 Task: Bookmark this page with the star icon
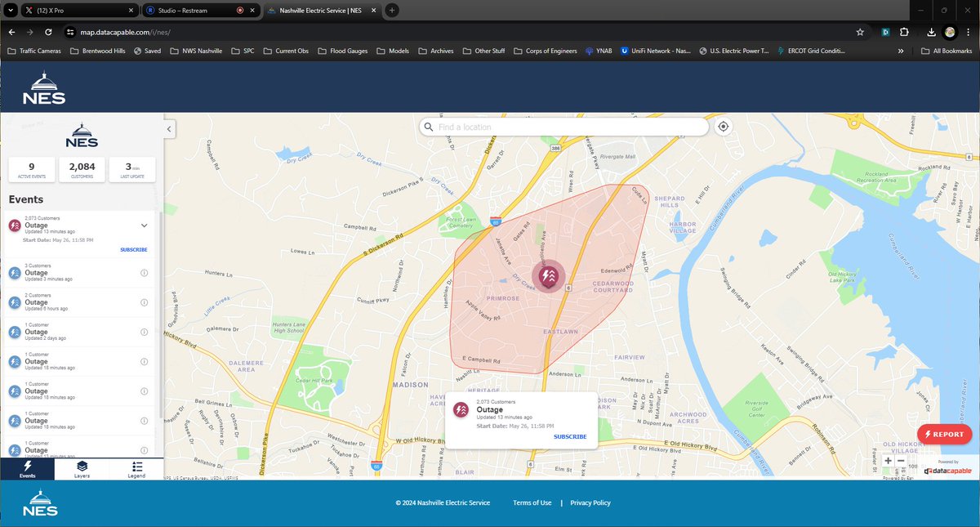(860, 32)
